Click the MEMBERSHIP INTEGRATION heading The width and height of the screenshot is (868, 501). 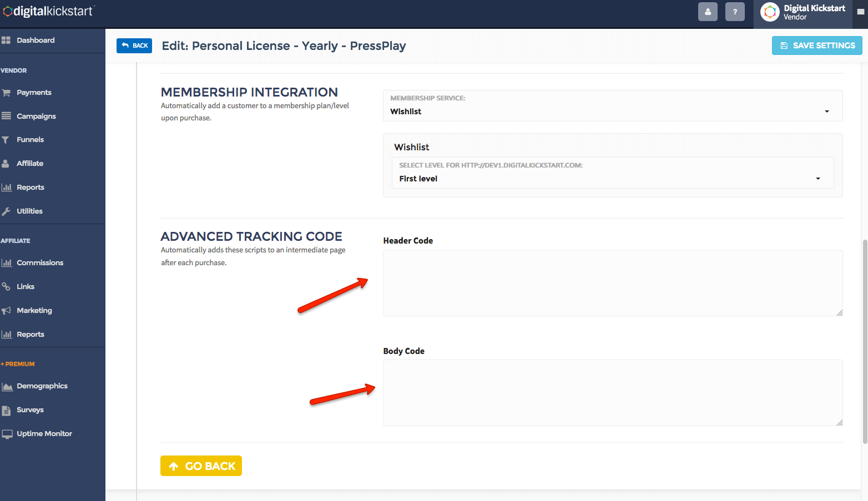pos(249,92)
